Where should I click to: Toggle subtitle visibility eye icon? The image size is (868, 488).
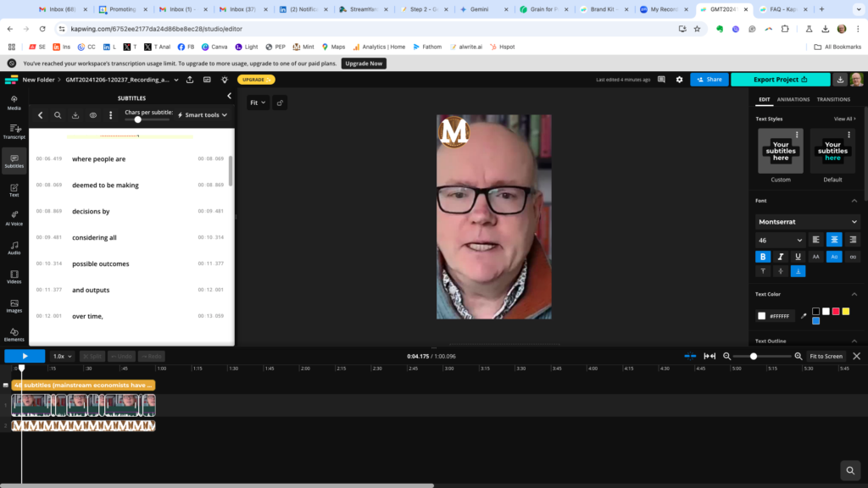point(93,115)
